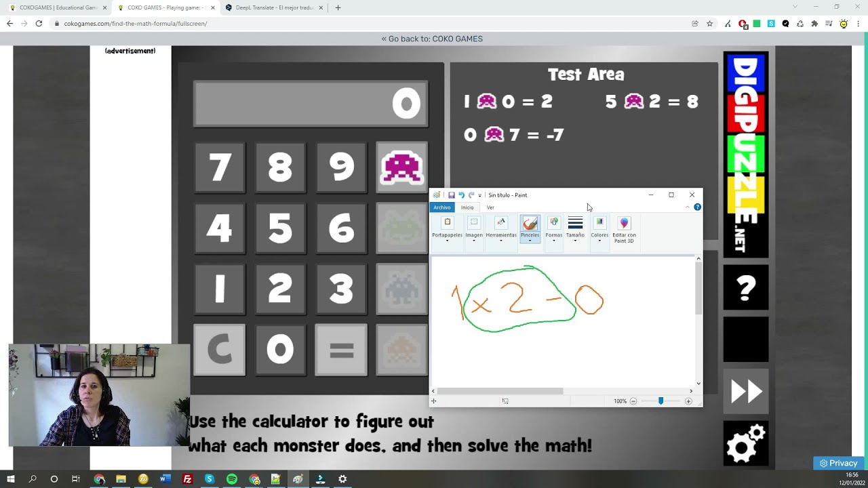Open the game settings gear
The width and height of the screenshot is (868, 488).
pyautogui.click(x=746, y=443)
